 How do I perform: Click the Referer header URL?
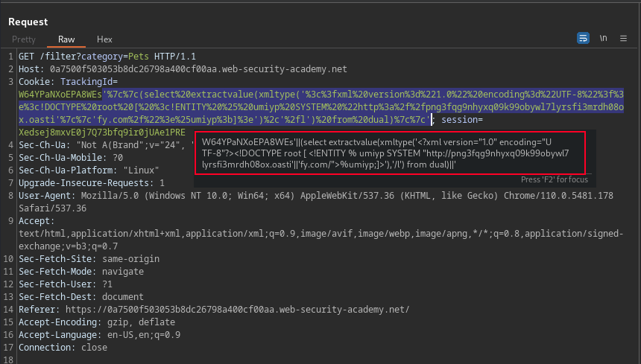tap(237, 310)
